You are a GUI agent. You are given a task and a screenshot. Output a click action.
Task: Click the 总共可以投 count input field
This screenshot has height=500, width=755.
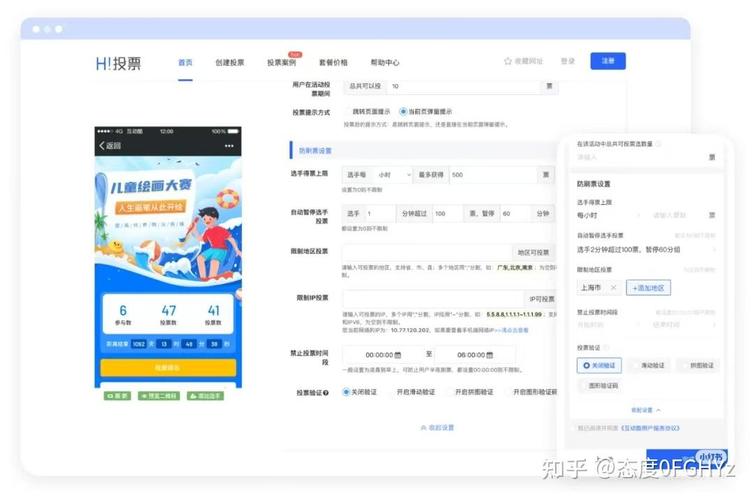pyautogui.click(x=462, y=86)
